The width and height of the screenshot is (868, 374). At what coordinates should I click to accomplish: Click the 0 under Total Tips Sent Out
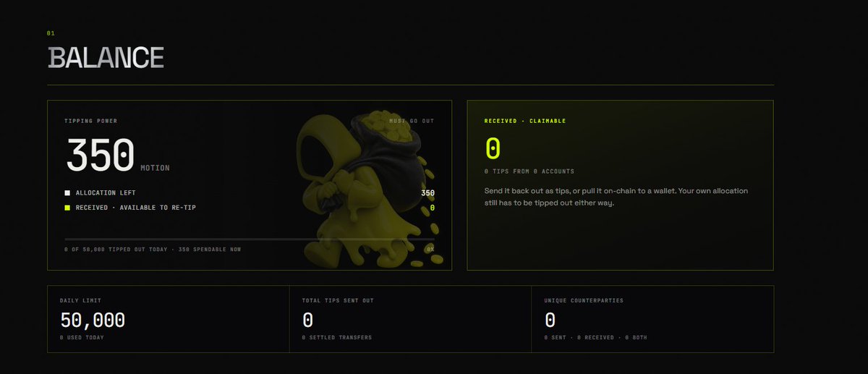click(x=307, y=320)
